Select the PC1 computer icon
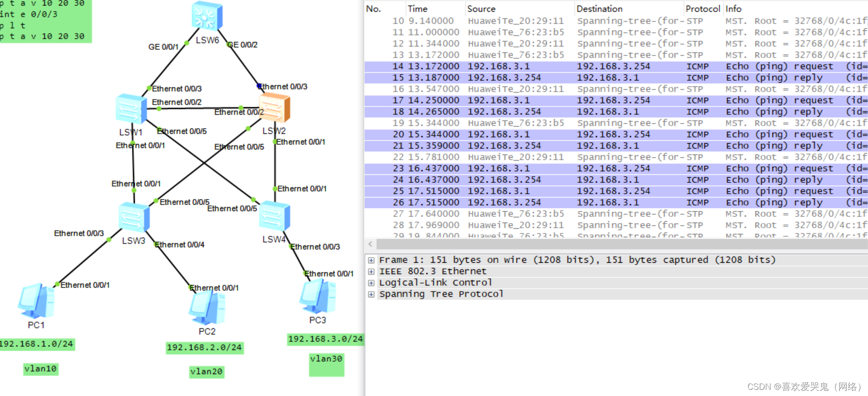The width and height of the screenshot is (868, 396). (36, 301)
